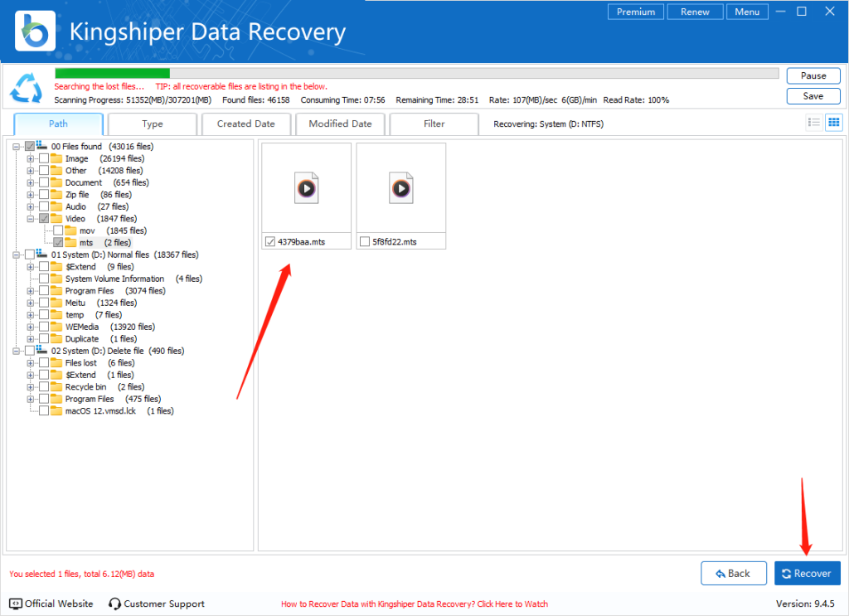Image resolution: width=849 pixels, height=616 pixels.
Task: Click the Duplicate folder icon
Action: point(56,339)
